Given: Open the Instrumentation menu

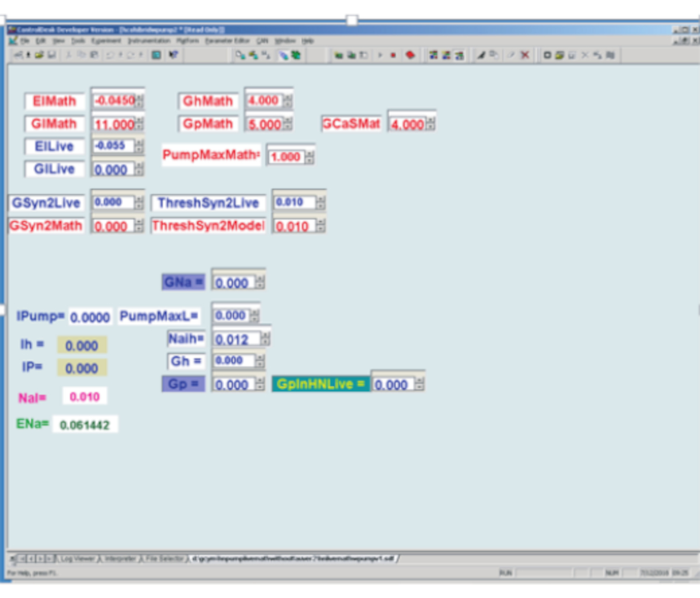Looking at the screenshot, I should click(x=149, y=41).
